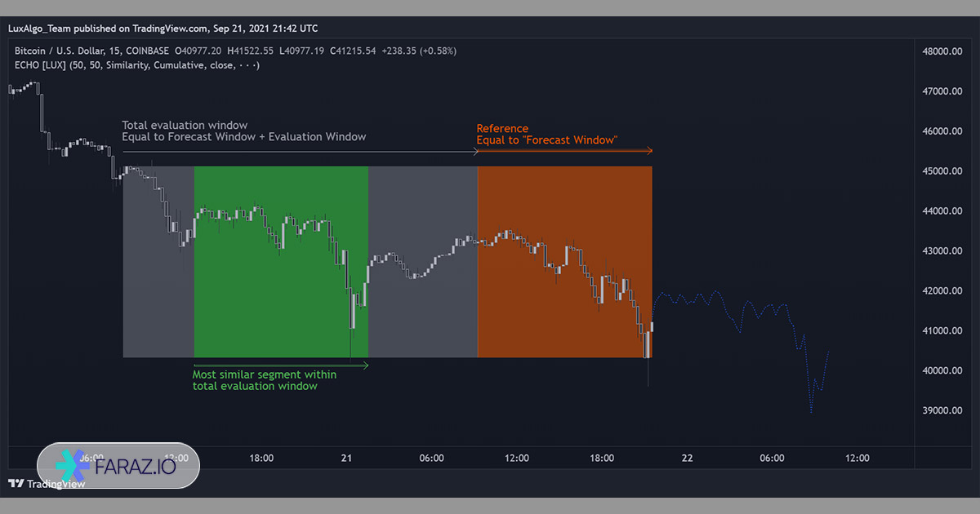Viewport: 980px width, 514px height.
Task: Toggle the green similar-segment highlight region
Action: (x=281, y=261)
